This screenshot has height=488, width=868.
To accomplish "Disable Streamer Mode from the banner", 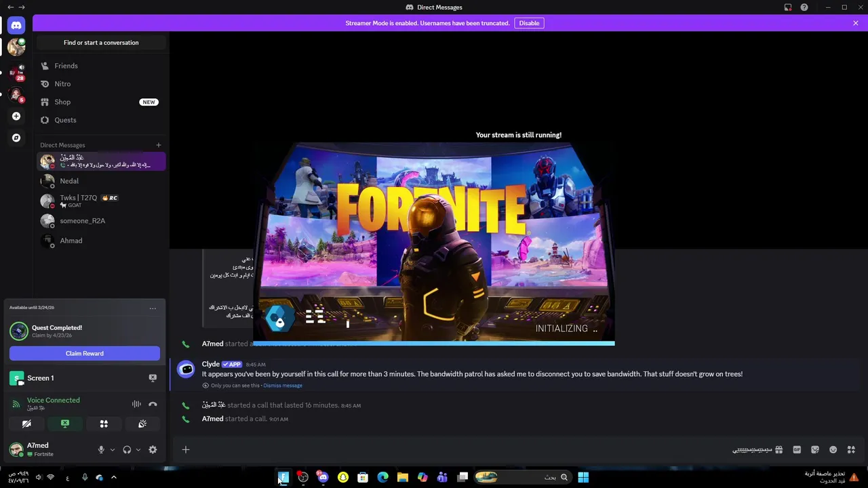I will tap(529, 23).
